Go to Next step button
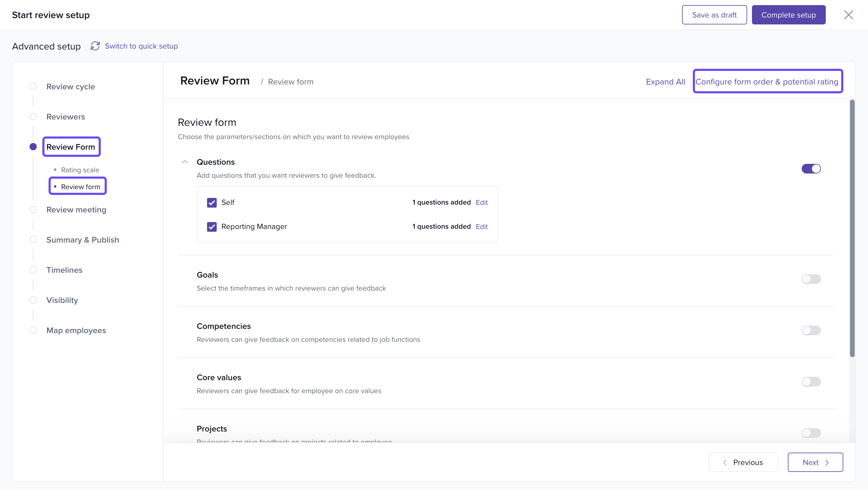Screen dimensions: 868x490 tap(815, 462)
